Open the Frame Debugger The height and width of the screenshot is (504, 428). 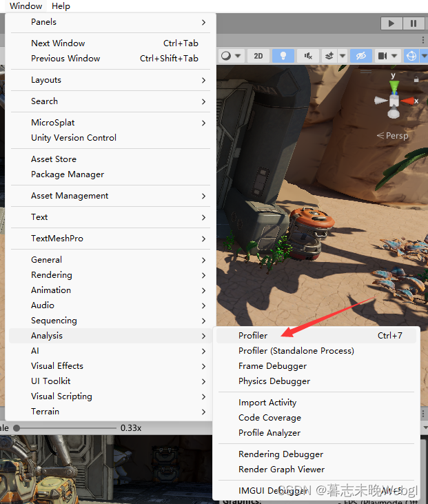point(316,366)
